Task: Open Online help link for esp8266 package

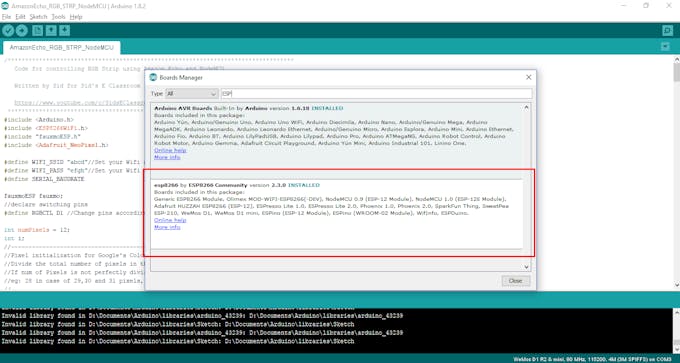Action: pos(170,220)
